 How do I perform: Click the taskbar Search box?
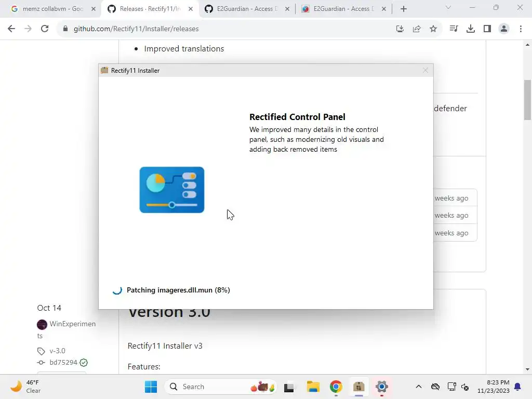(221, 387)
